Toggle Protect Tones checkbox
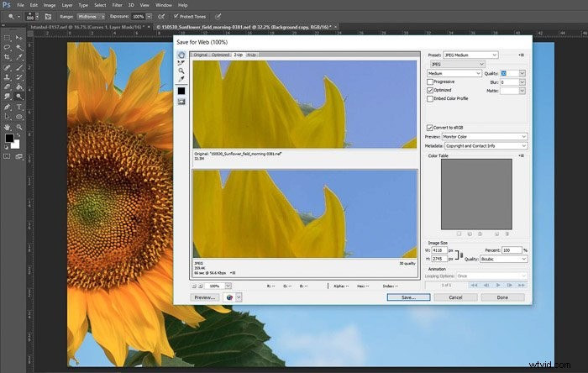588x373 pixels. [176, 16]
